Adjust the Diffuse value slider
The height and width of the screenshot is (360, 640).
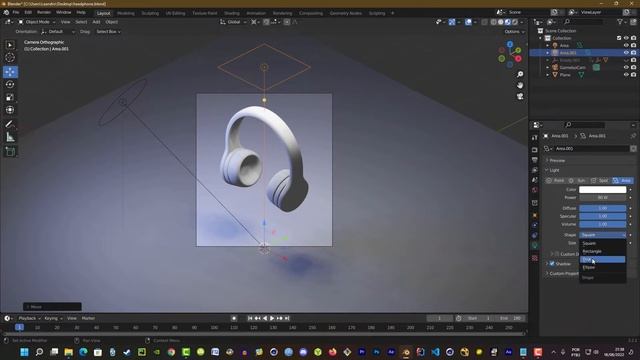click(602, 208)
